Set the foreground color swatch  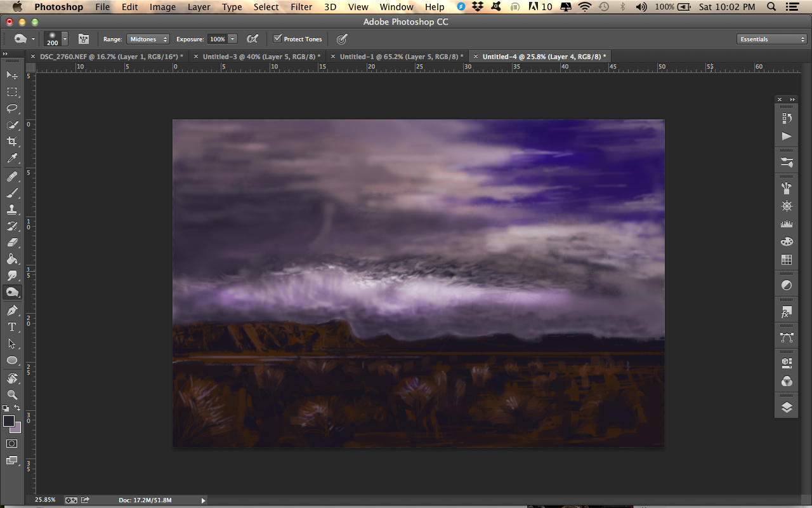pyautogui.click(x=8, y=421)
